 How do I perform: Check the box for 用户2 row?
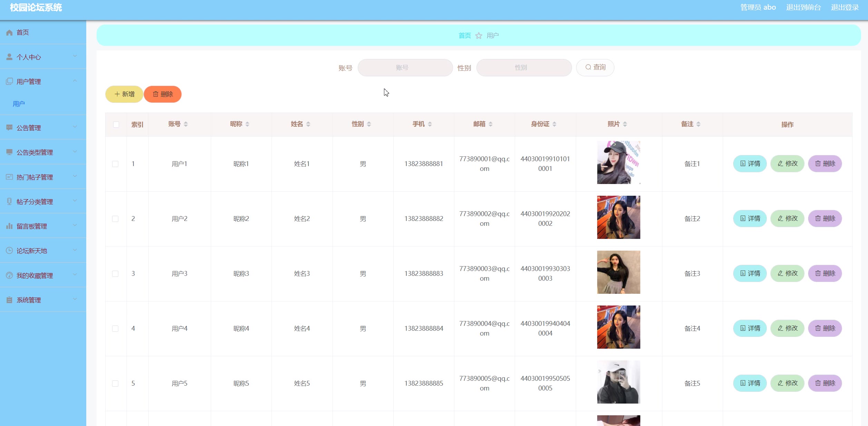click(x=115, y=219)
